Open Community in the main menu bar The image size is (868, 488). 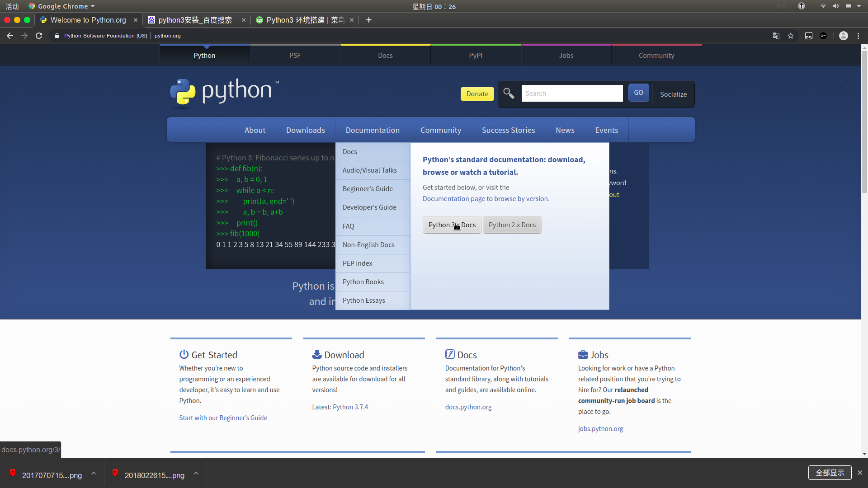click(x=441, y=130)
